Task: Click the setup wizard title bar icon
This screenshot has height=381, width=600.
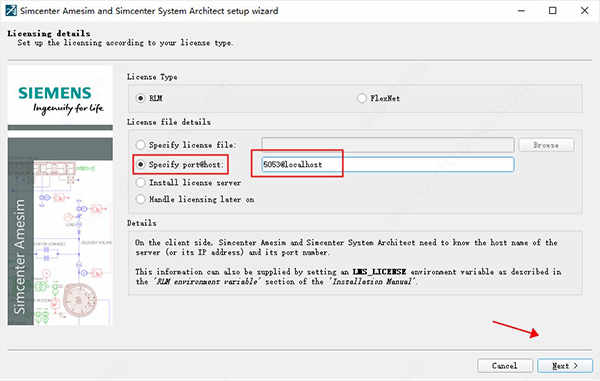Action: coord(11,10)
